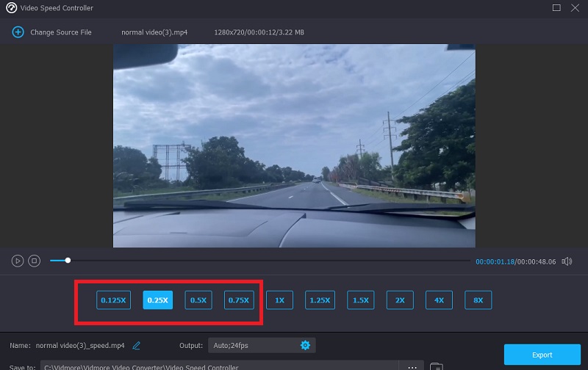
Task: Click the three-dots browse path button
Action: point(412,366)
